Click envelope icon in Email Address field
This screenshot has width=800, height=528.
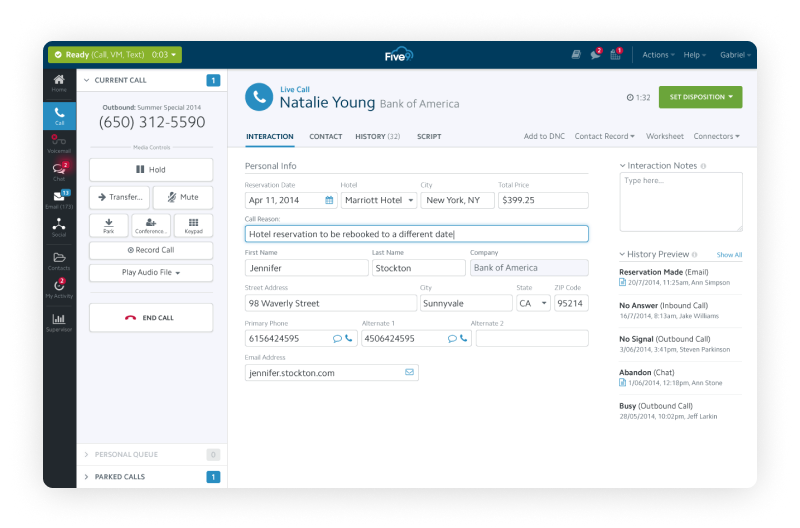[x=409, y=372]
